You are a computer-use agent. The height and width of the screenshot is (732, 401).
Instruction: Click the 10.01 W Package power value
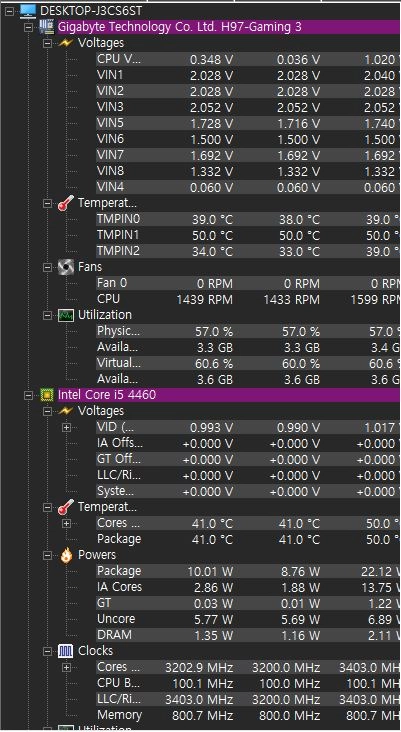210,571
